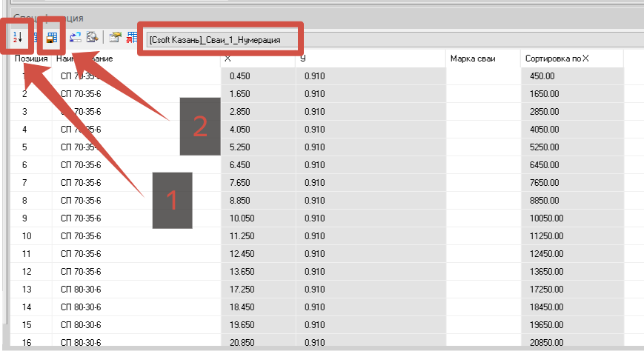Click the sort value 450.00 cell
644x351 pixels.
tap(572, 76)
